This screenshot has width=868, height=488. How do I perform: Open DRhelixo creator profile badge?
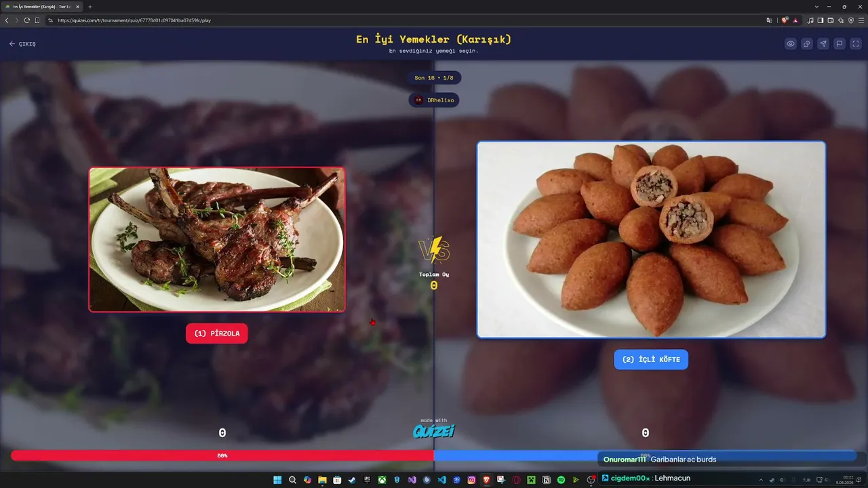pos(434,100)
